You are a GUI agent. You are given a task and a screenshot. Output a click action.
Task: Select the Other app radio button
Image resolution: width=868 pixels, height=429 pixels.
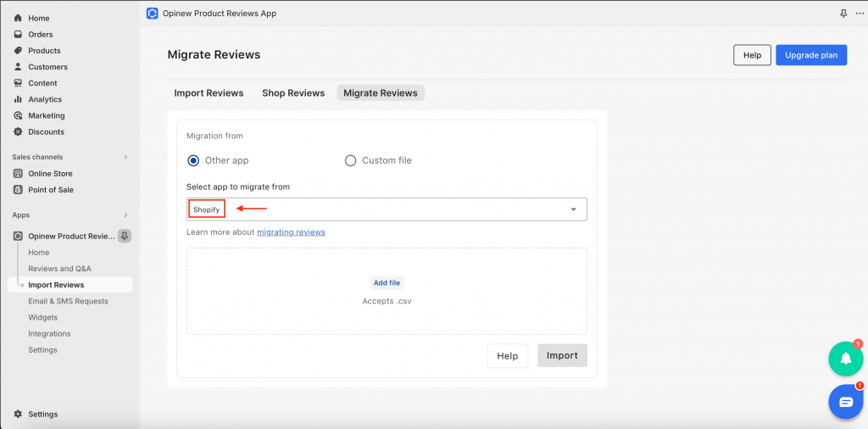193,160
